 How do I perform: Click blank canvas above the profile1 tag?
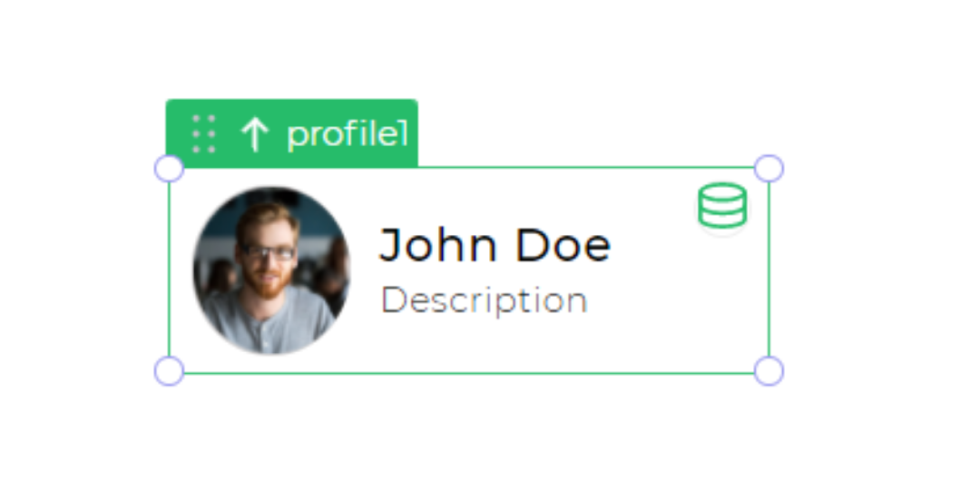pyautogui.click(x=292, y=50)
